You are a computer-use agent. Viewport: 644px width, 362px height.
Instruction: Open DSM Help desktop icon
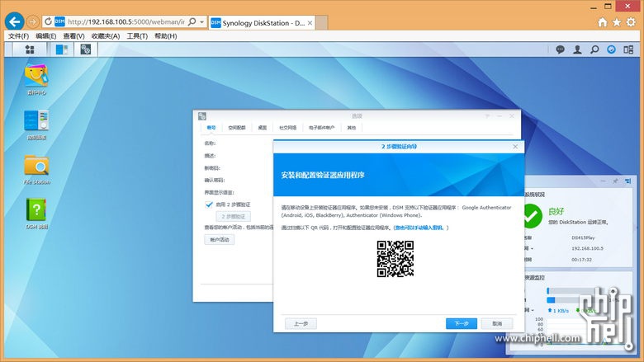36,214
